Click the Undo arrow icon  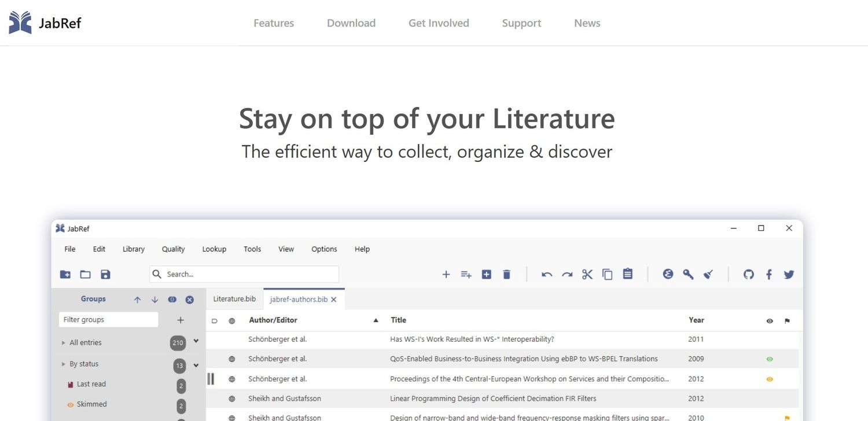[x=547, y=275]
